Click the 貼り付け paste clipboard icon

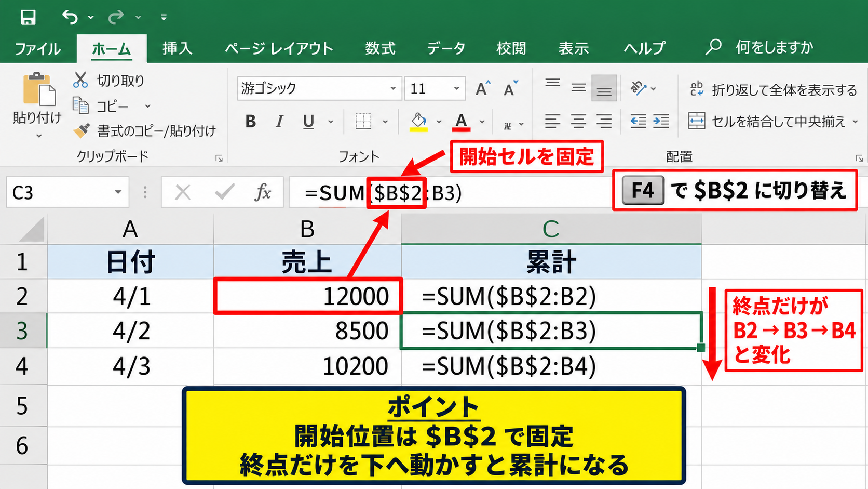[x=39, y=89]
